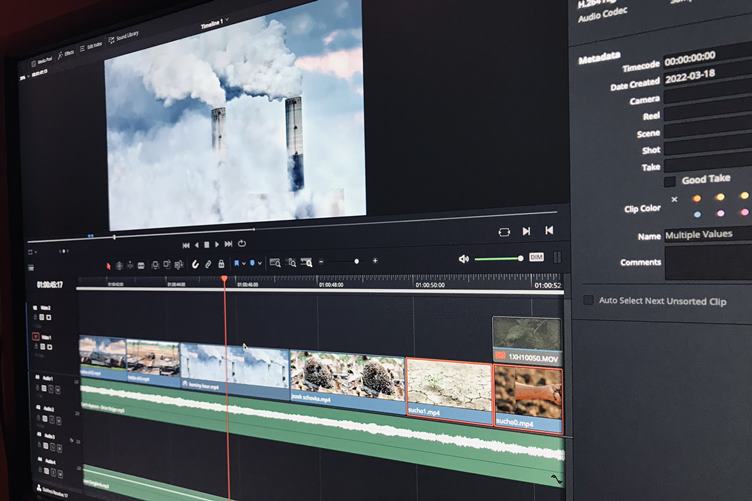Select the red arrow Selection tool
752x501 pixels.
(108, 266)
